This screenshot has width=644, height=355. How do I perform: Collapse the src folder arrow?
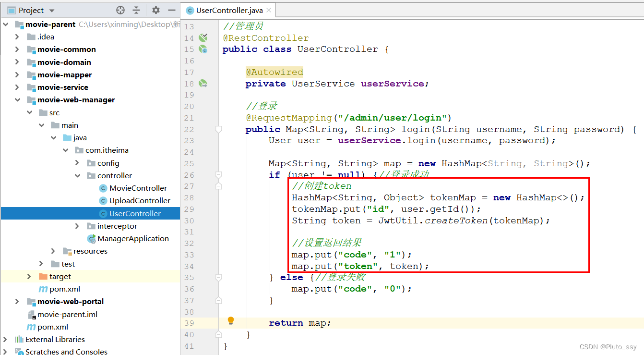coord(29,112)
